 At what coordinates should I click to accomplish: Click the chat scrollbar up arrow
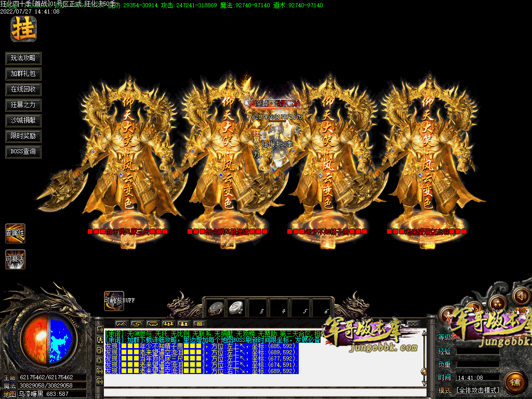(x=424, y=334)
